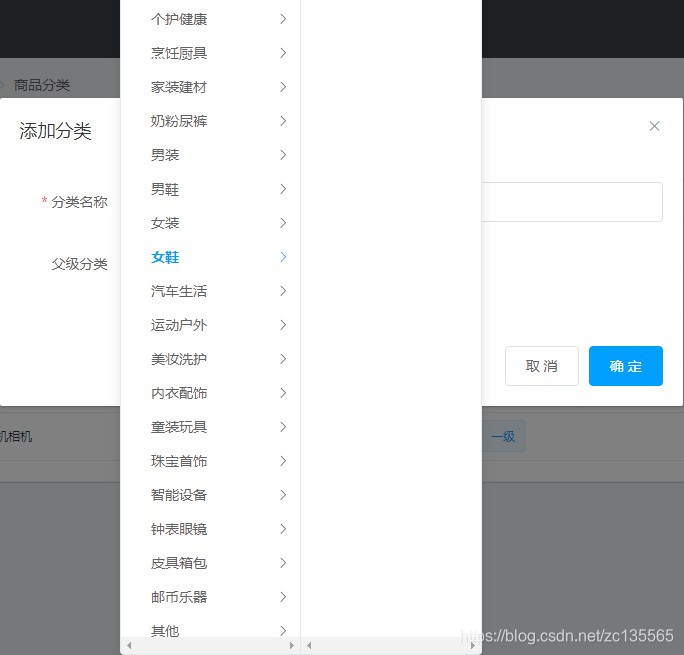This screenshot has width=684, height=655.
Task: Open submenu arrow for 皮具箱包
Action: pos(283,563)
